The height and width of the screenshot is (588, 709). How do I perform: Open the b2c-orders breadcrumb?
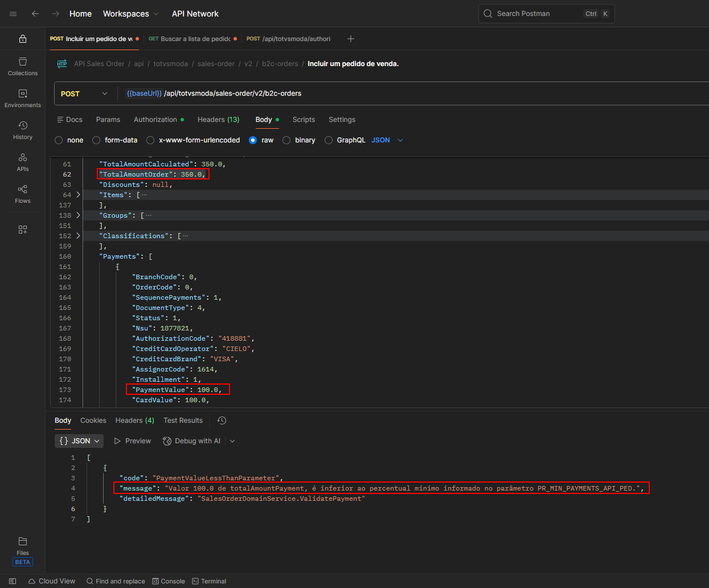[x=280, y=64]
